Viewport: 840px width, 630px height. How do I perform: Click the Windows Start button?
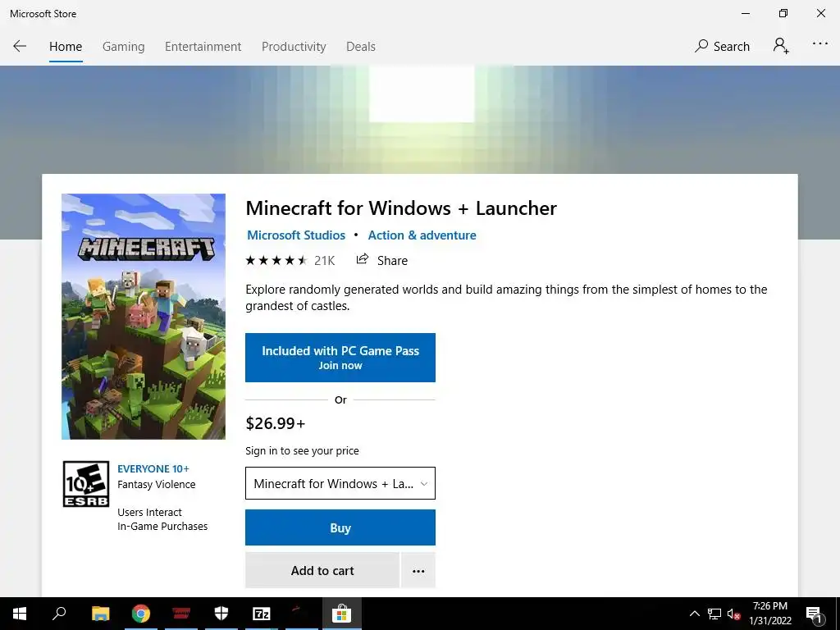point(20,614)
